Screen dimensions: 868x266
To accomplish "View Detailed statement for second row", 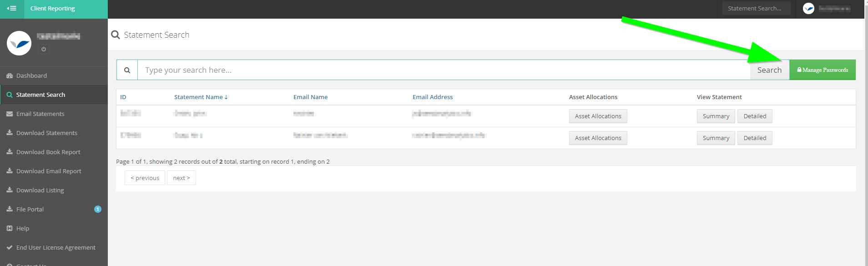I will [x=755, y=138].
